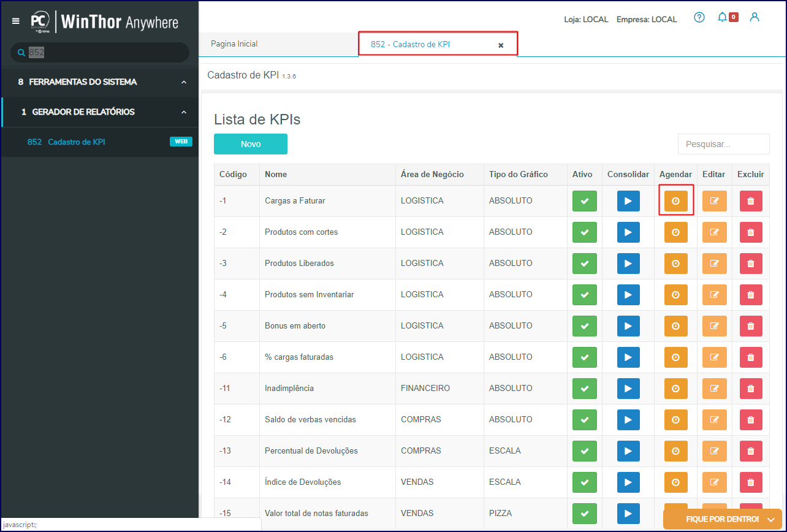Viewport: 787px width, 532px height.
Task: Edit the Saldo de verbas vencidas KPI
Action: (x=715, y=420)
